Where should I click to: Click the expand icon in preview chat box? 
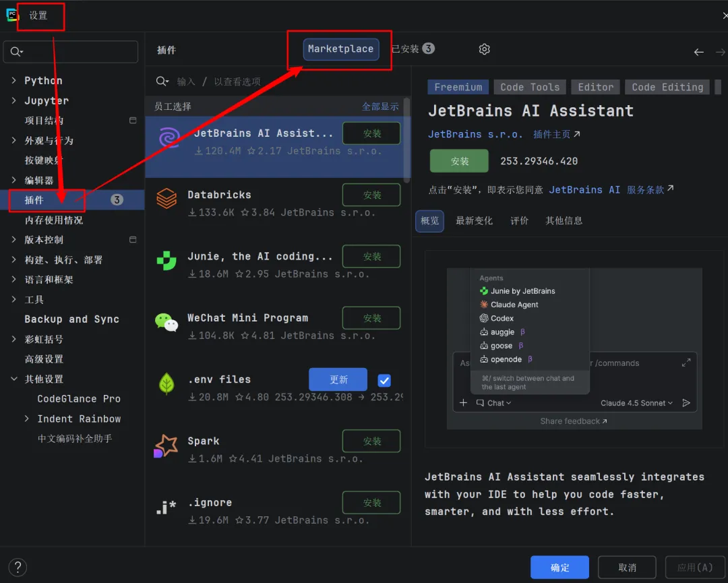tap(686, 363)
